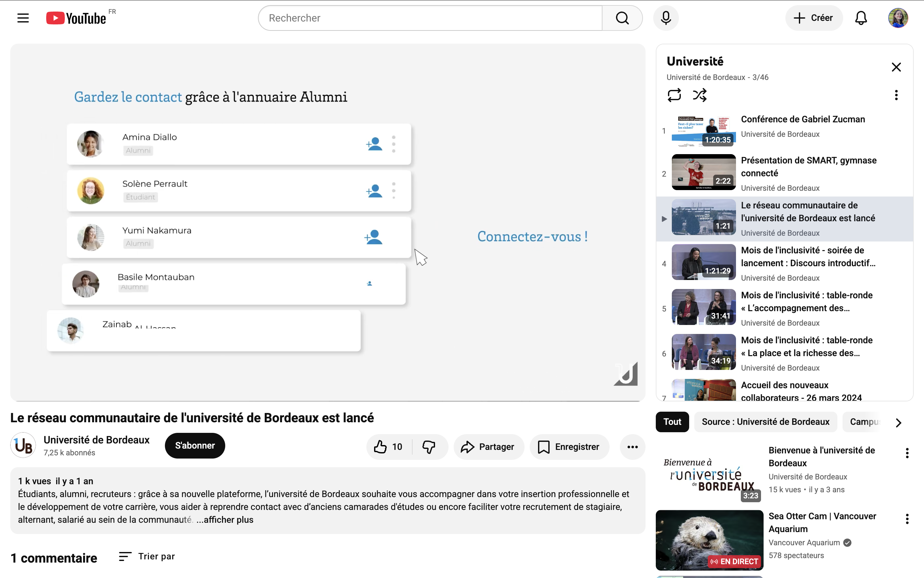Click the video title text below player

(x=192, y=418)
